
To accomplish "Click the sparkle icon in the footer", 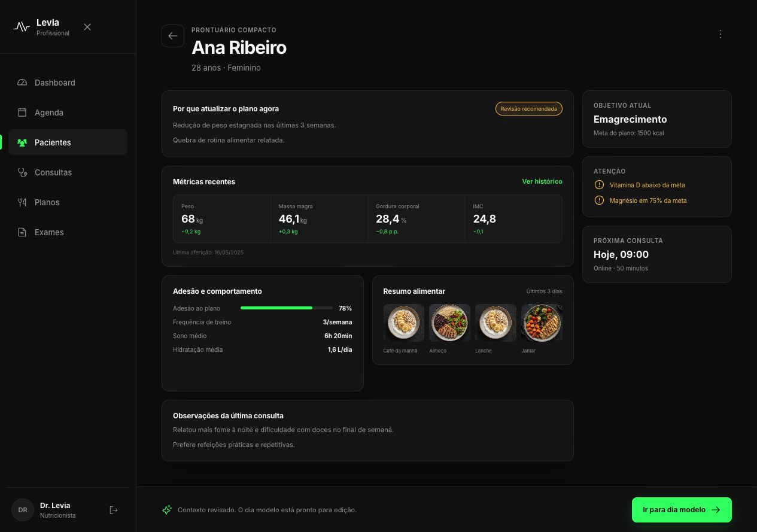I will [167, 510].
